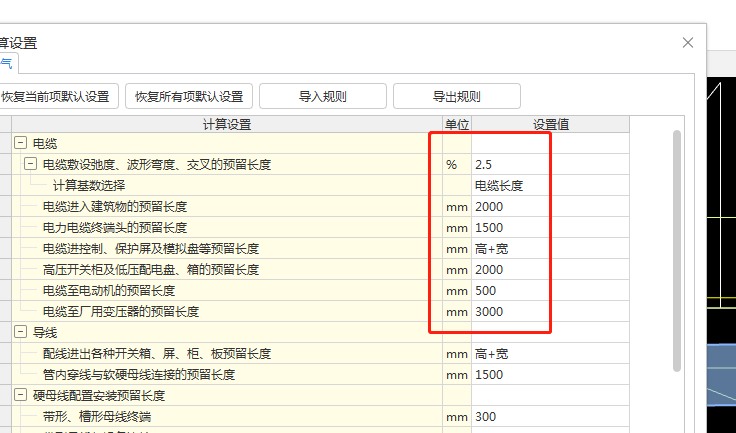This screenshot has height=433, width=736.
Task: Edit 1500 value for 电力电缆终端头
Action: [550, 227]
